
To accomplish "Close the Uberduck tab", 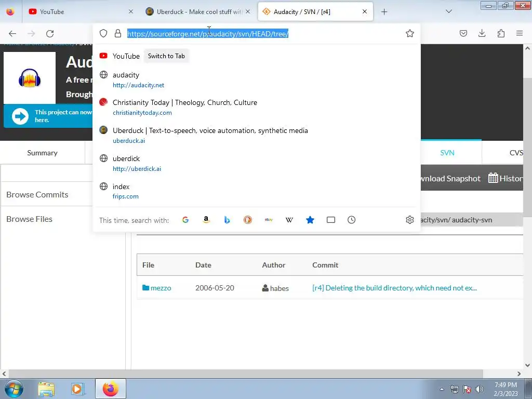I will [x=248, y=11].
